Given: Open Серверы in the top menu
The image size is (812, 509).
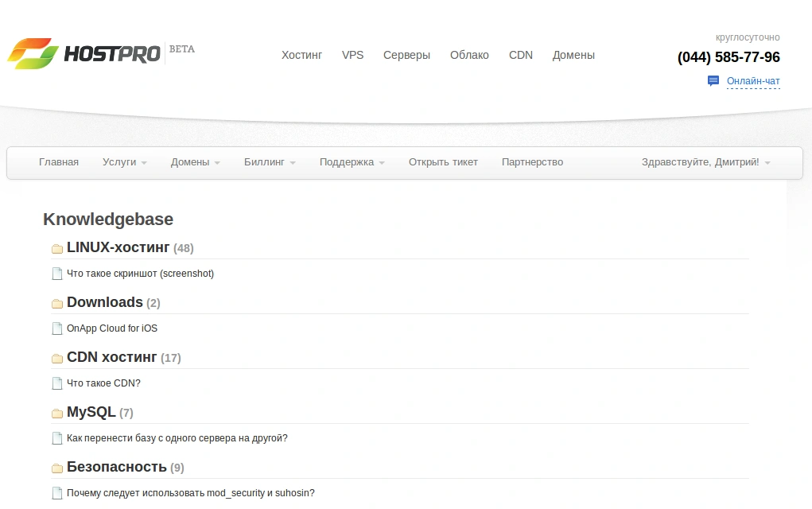Looking at the screenshot, I should pos(406,55).
